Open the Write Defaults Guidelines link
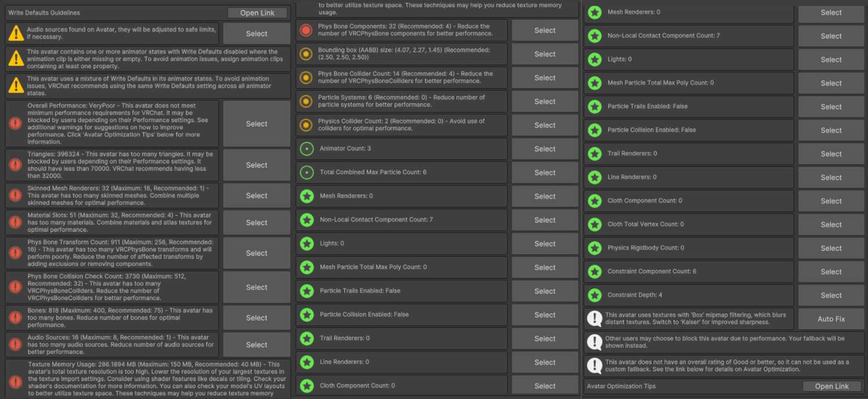The image size is (868, 399). (257, 13)
